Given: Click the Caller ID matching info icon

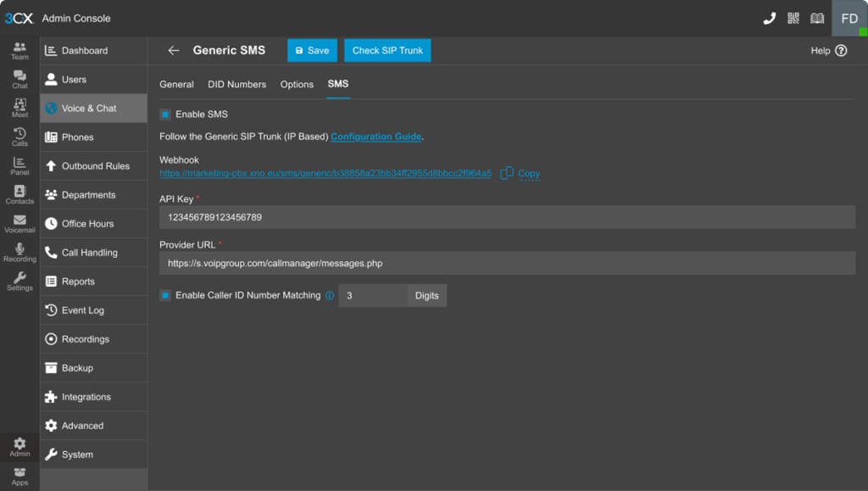Looking at the screenshot, I should point(330,296).
